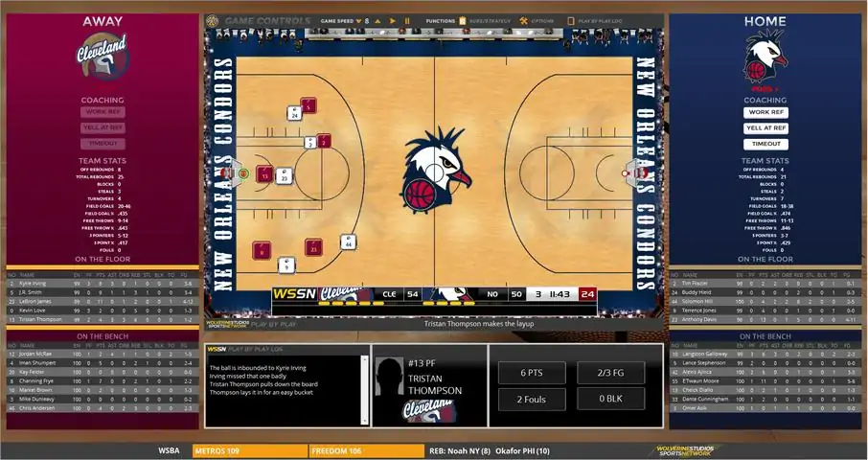Open Subs/Strategy via the clipboard icon
This screenshot has height=460, width=868.
pyautogui.click(x=463, y=21)
